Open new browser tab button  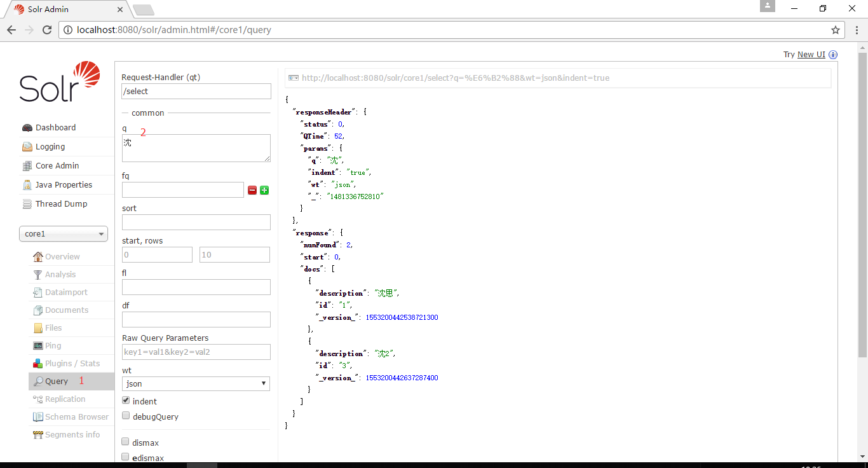coord(144,10)
